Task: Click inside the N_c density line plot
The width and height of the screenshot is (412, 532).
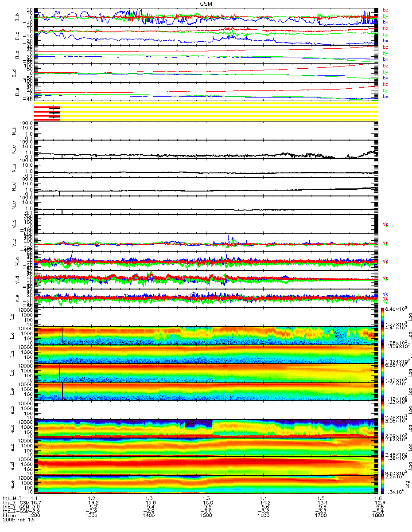Action: point(206,149)
